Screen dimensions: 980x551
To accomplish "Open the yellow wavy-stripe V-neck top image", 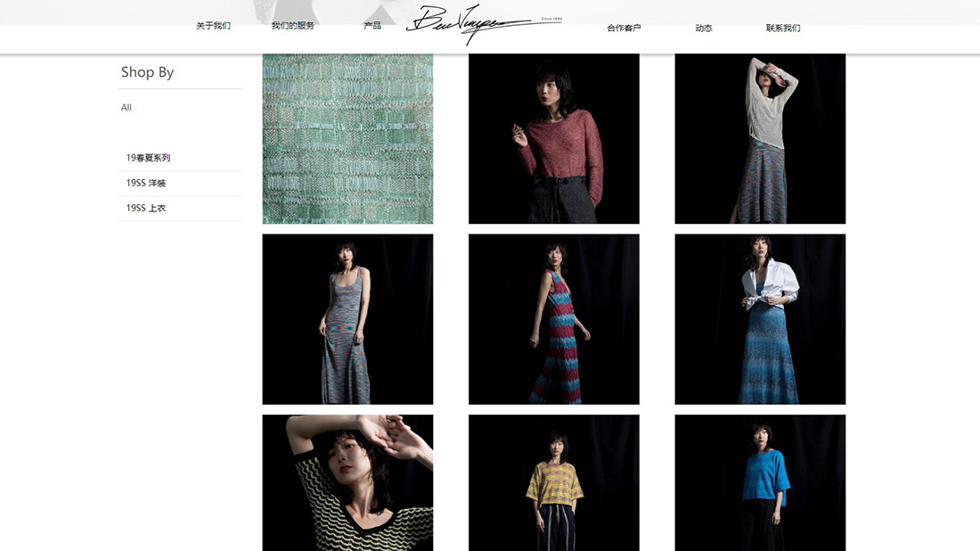I will (347, 483).
